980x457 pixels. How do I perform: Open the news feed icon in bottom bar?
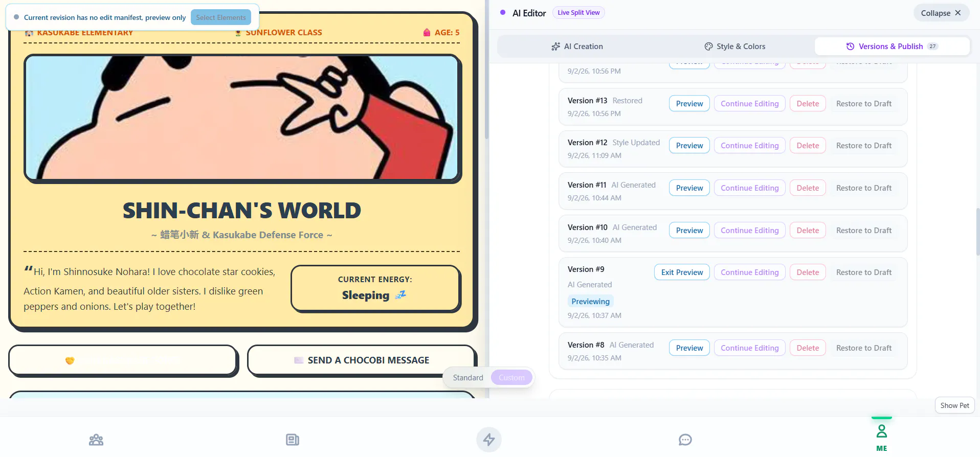(293, 440)
